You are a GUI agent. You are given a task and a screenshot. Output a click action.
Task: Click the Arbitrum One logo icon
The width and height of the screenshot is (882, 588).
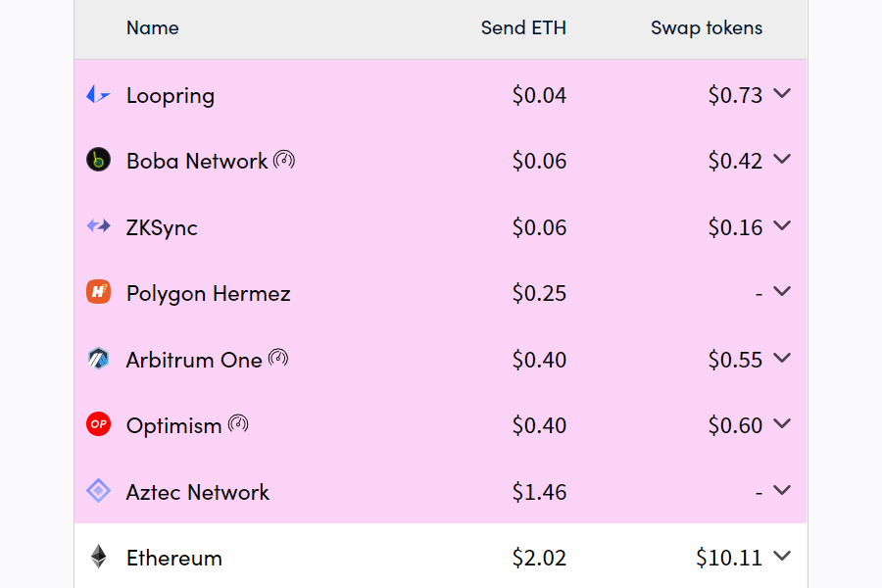pyautogui.click(x=98, y=359)
